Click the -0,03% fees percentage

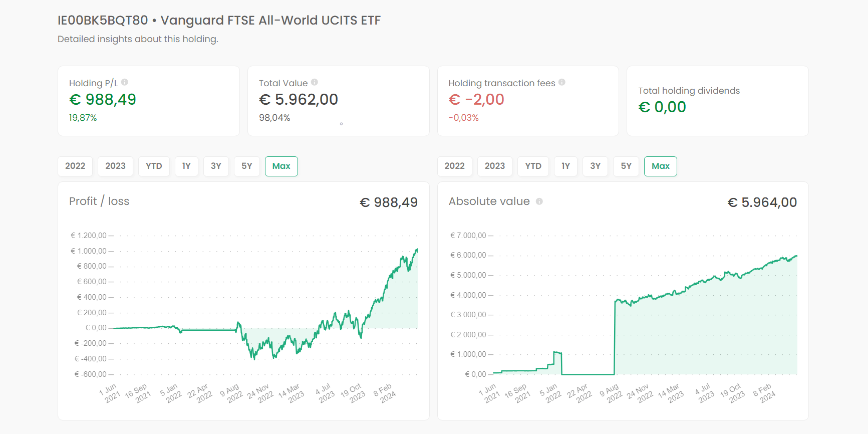pos(464,118)
